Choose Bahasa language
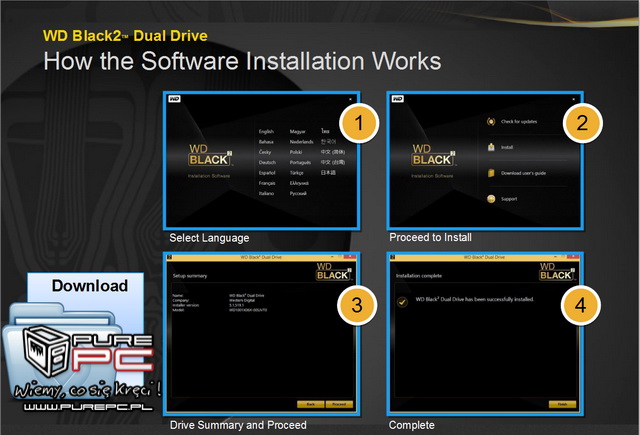 (266, 142)
